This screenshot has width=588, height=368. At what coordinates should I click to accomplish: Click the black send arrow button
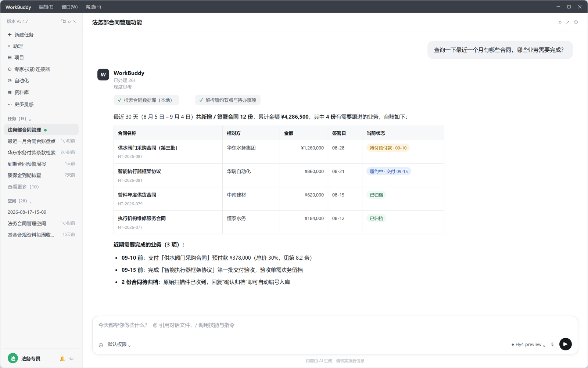pyautogui.click(x=566, y=344)
